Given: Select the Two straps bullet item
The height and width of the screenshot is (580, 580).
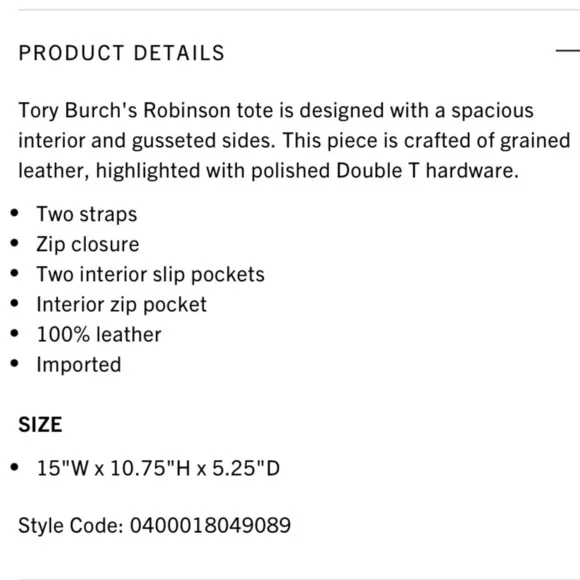Looking at the screenshot, I should [87, 214].
